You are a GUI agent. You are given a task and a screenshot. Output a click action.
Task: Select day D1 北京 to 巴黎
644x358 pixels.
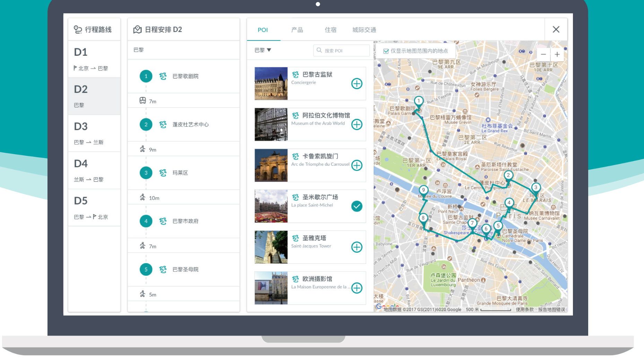[94, 59]
